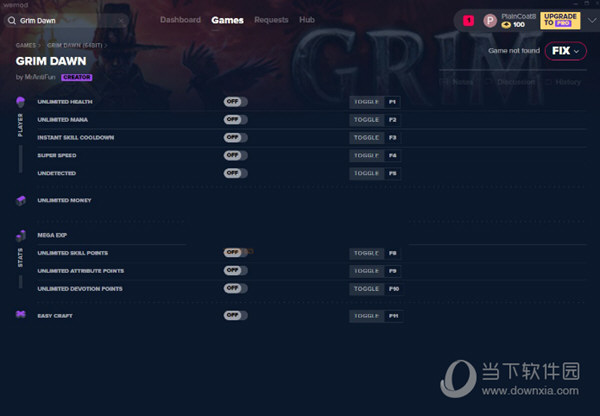
Task: Open the Hub tab
Action: [x=307, y=20]
